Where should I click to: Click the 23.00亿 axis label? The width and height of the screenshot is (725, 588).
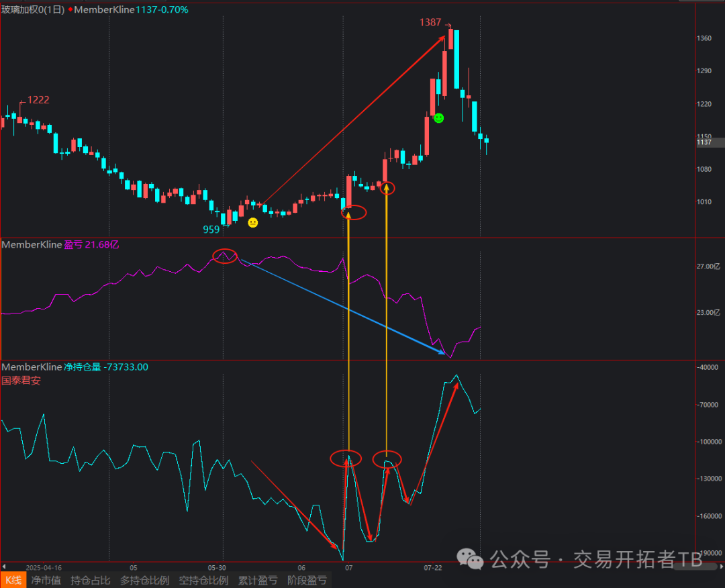[x=708, y=313]
